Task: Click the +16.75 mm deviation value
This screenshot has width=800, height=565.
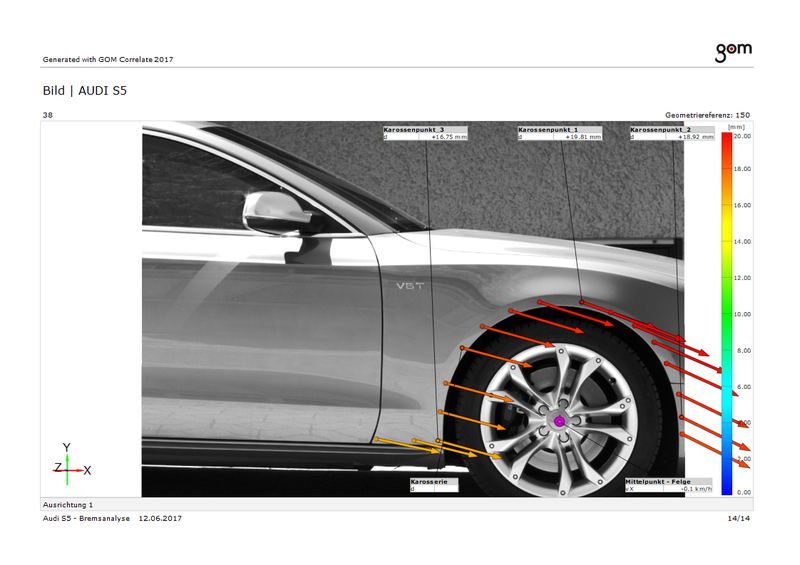Action: pos(448,137)
